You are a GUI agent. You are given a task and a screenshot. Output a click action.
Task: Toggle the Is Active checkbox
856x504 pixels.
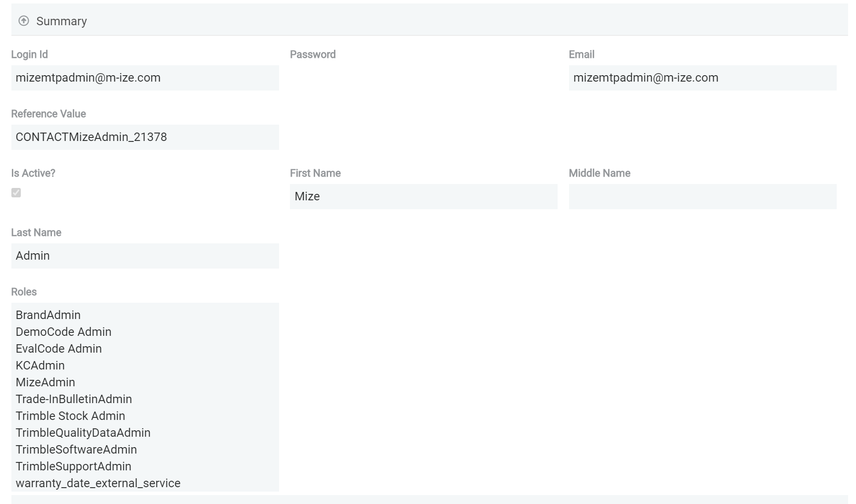click(16, 192)
